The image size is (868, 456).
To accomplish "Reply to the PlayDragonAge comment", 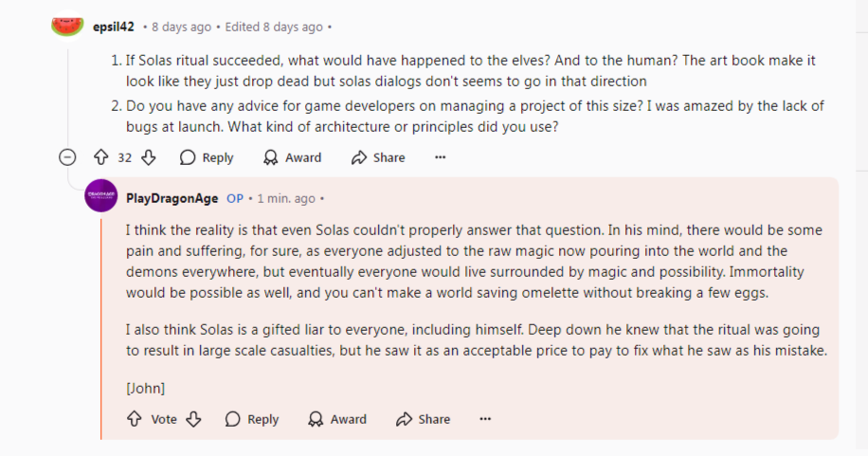I will pos(252,419).
